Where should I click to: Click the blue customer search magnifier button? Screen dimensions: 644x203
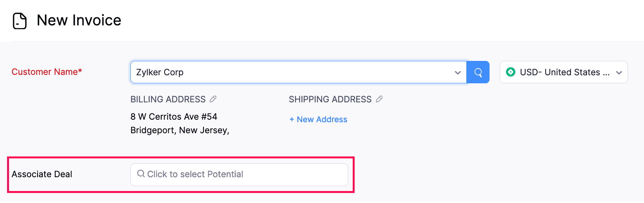(478, 72)
